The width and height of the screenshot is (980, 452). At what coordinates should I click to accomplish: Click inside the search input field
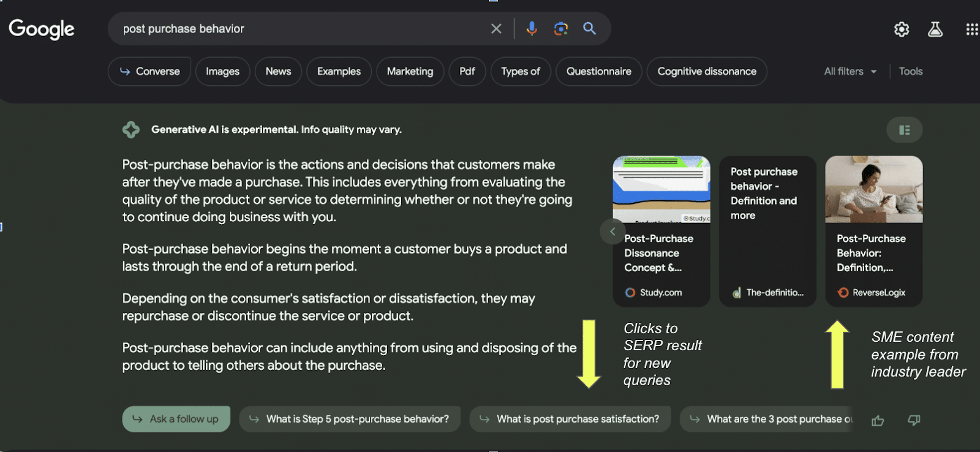tap(300, 29)
